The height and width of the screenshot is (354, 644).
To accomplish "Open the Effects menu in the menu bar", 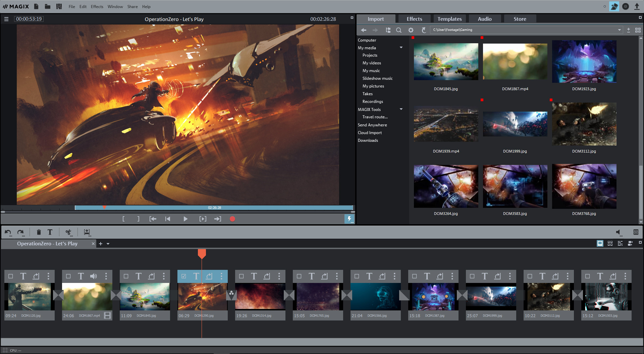I will coord(97,6).
